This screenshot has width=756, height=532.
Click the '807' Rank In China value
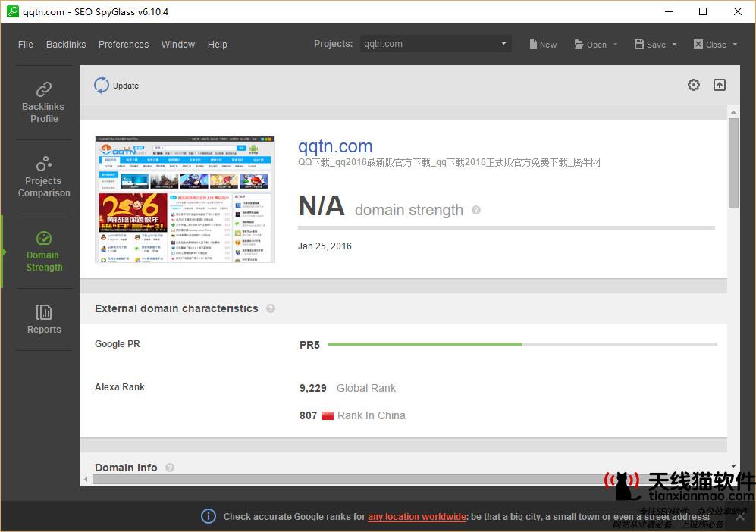tap(308, 415)
